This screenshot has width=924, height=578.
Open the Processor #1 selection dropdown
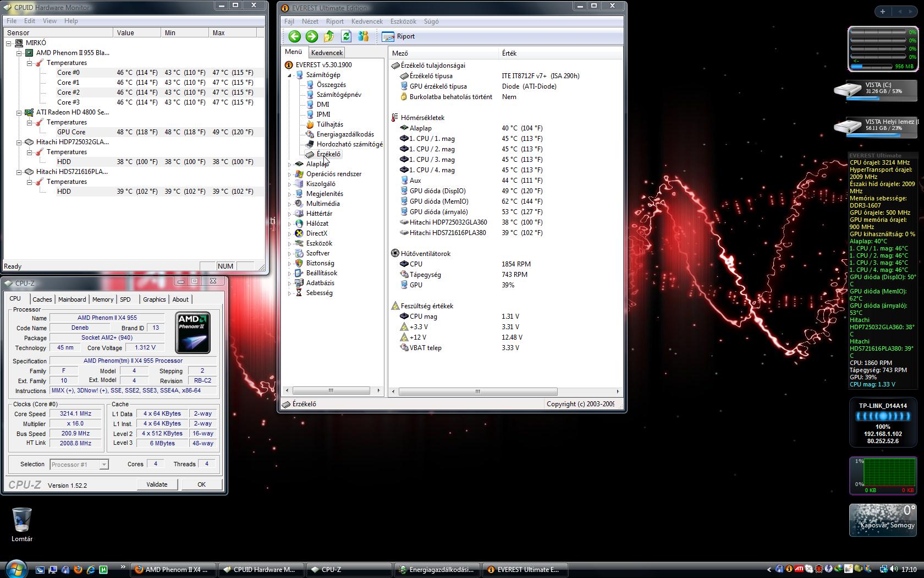pyautogui.click(x=79, y=465)
